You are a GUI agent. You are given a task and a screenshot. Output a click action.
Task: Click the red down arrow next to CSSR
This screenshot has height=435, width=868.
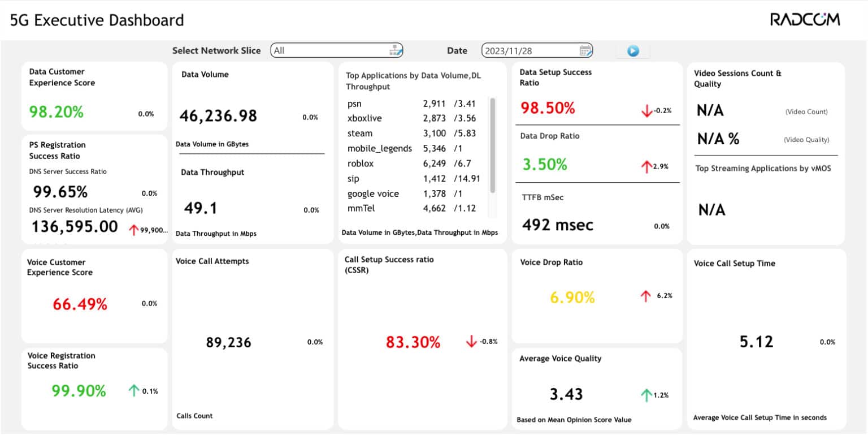tap(471, 342)
